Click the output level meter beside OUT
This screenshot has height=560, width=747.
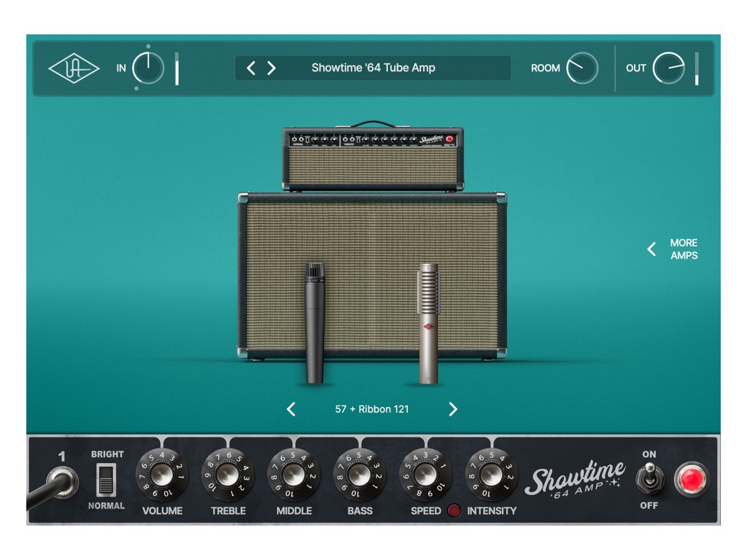(x=697, y=69)
